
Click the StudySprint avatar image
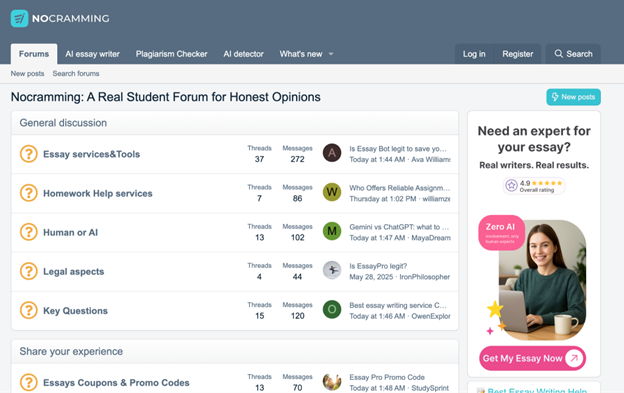point(332,382)
